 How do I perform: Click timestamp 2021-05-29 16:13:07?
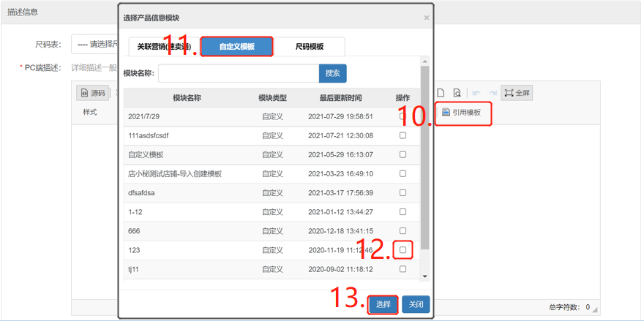point(340,155)
